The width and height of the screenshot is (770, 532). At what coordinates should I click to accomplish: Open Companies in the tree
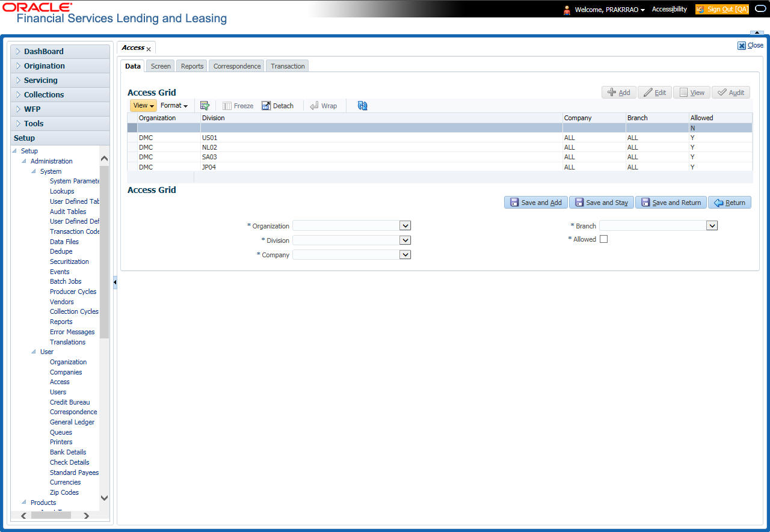point(66,372)
